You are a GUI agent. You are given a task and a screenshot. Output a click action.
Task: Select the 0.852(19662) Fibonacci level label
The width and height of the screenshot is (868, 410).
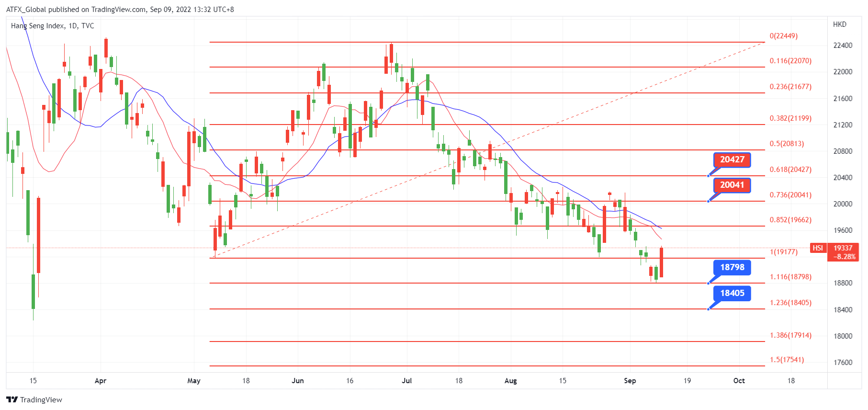[790, 220]
